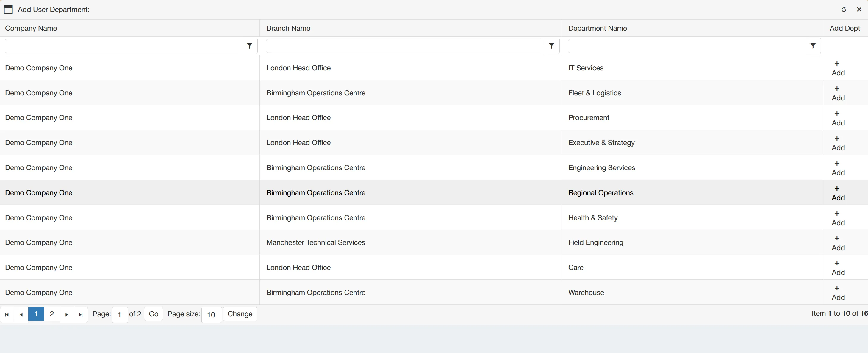Add the IT Services department

coord(838,68)
